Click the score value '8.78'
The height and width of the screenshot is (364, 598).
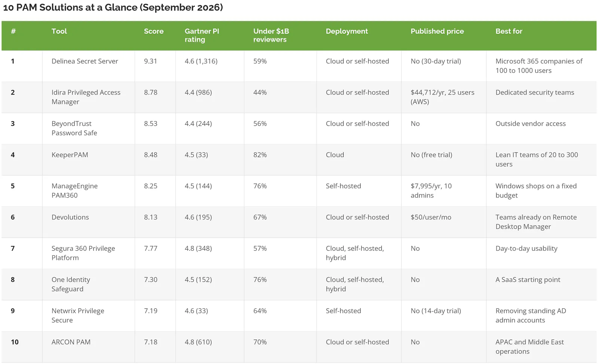(x=151, y=92)
